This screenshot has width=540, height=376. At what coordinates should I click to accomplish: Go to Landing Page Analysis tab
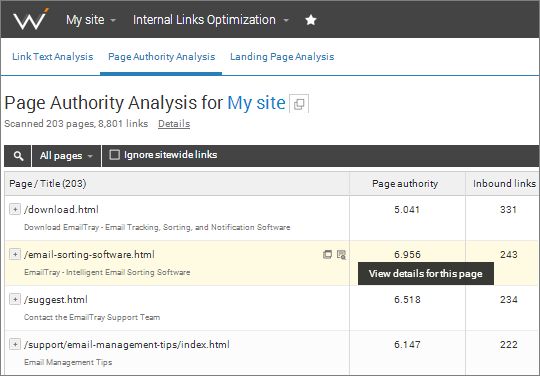click(x=282, y=56)
